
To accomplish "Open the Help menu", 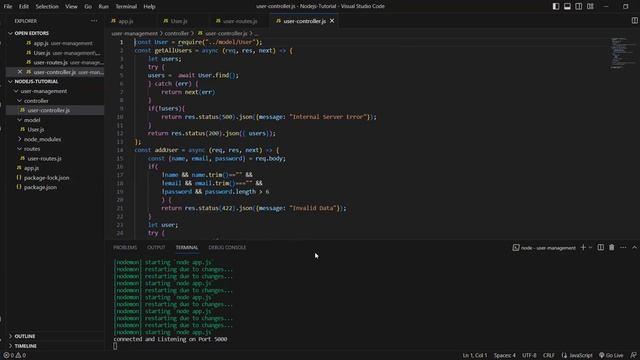I will tap(149, 7).
